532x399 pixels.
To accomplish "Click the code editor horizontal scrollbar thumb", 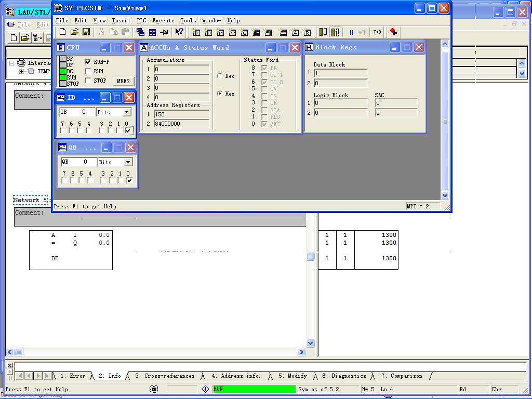I will click(19, 352).
